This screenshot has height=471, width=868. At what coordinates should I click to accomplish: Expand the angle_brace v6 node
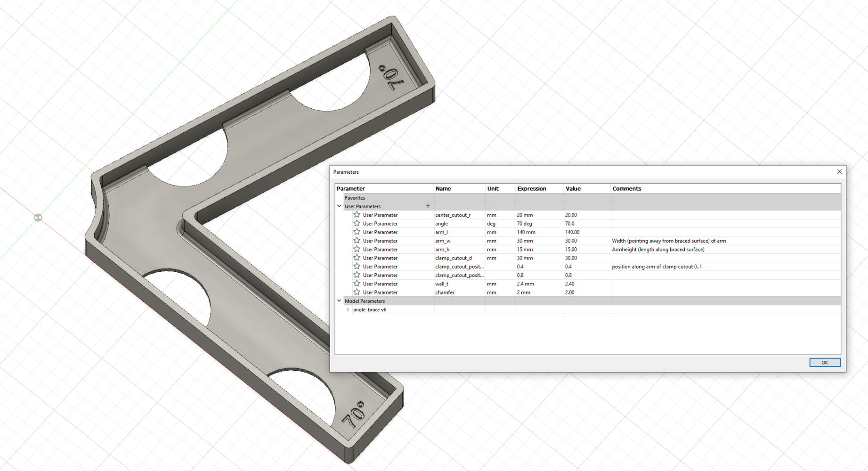click(348, 310)
